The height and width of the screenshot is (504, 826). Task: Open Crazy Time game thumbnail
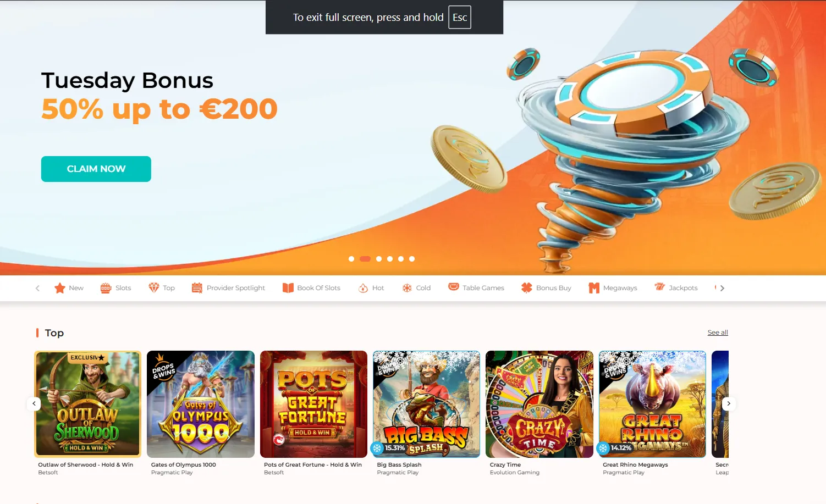[539, 405]
